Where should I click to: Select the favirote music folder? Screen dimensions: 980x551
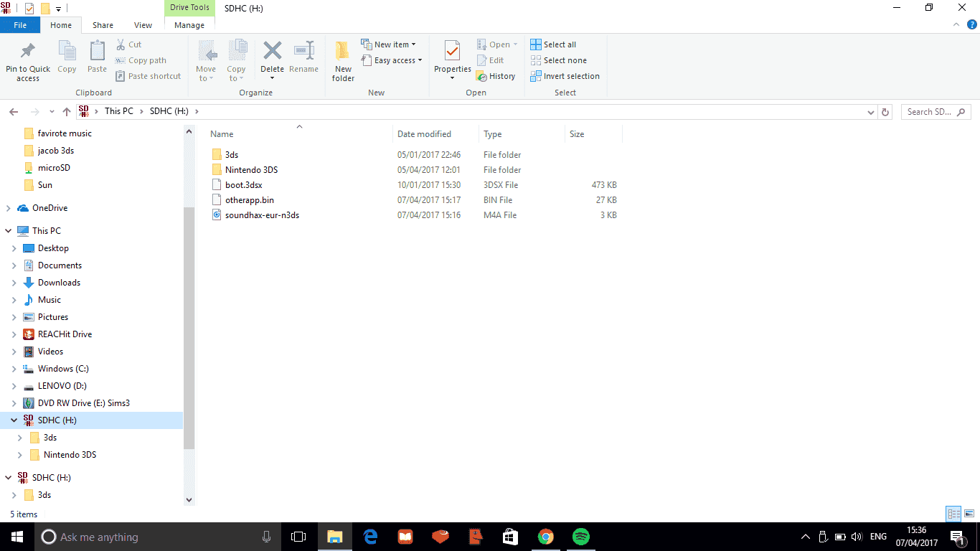tap(65, 133)
